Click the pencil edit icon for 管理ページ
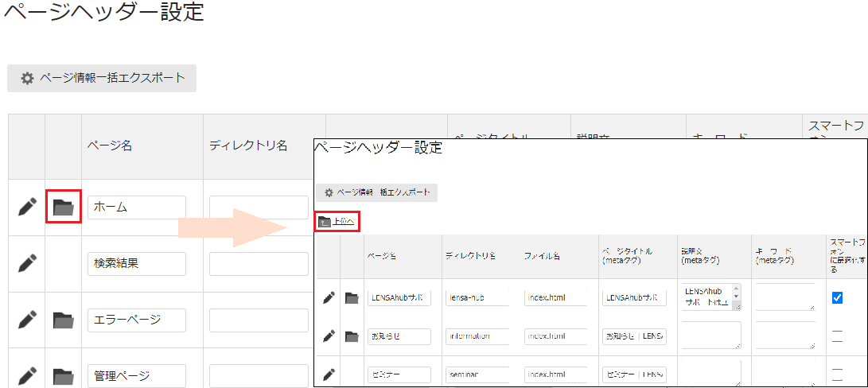The height and width of the screenshot is (388, 868). coord(27,376)
